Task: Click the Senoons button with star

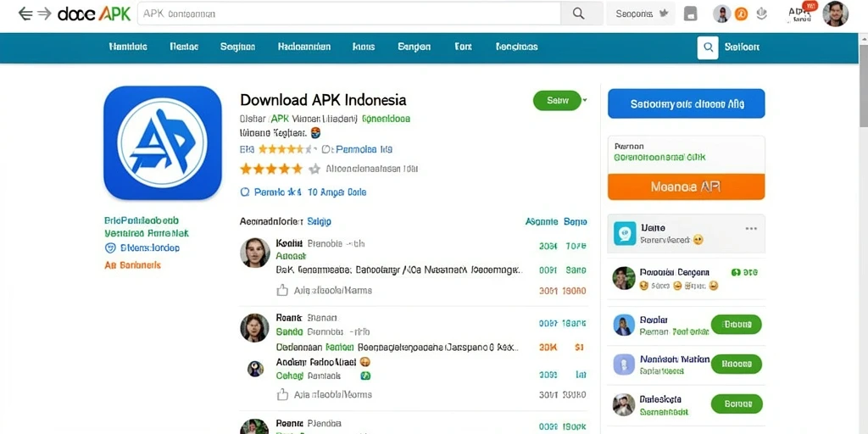Action: pos(641,14)
